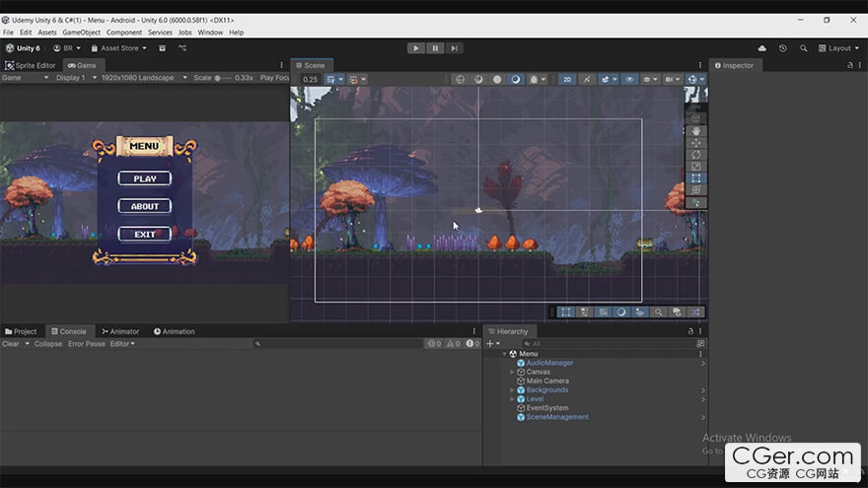Lock the Hierarchy panel
This screenshot has height=488, width=868.
pos(690,331)
